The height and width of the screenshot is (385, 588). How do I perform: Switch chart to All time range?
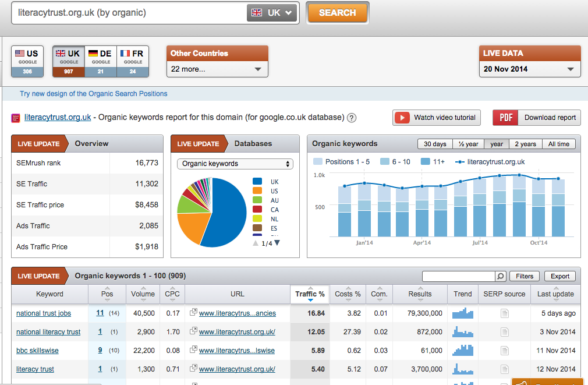click(559, 144)
